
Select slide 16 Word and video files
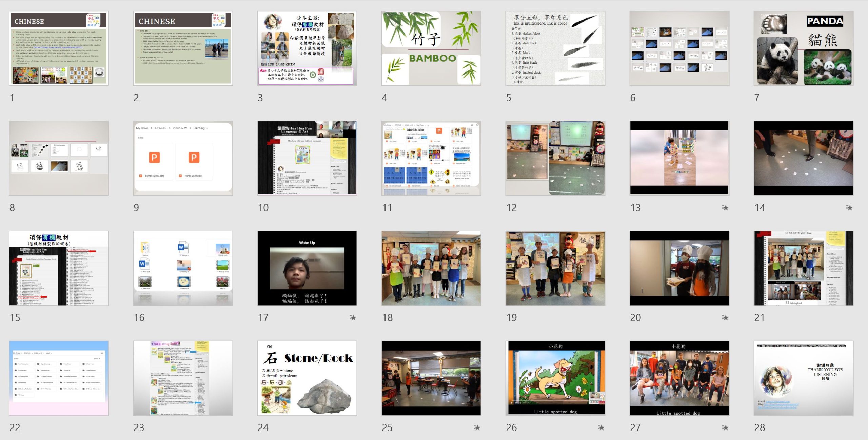(183, 268)
